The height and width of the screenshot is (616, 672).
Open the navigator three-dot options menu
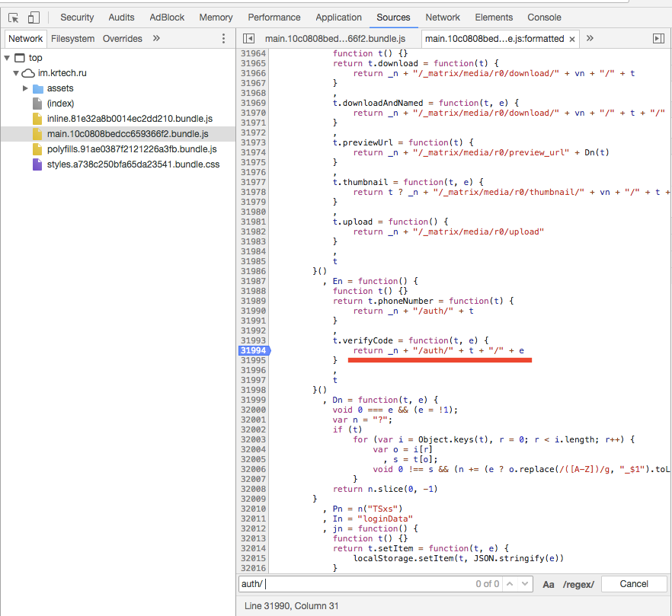(x=223, y=39)
